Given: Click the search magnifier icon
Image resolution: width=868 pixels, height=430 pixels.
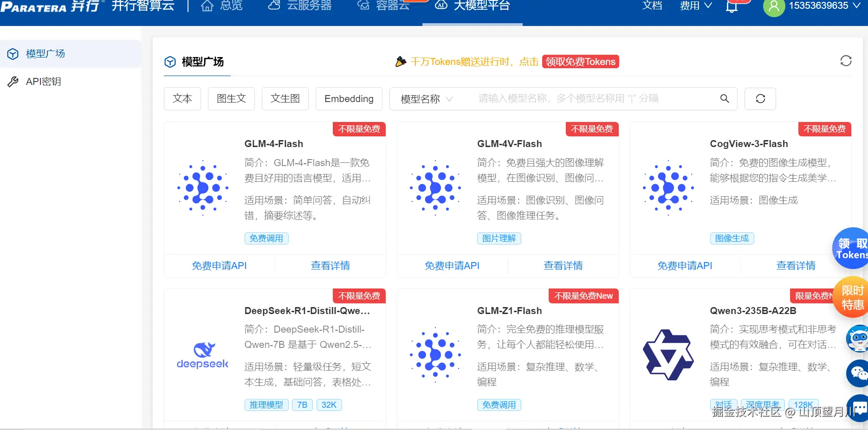Looking at the screenshot, I should coord(725,98).
